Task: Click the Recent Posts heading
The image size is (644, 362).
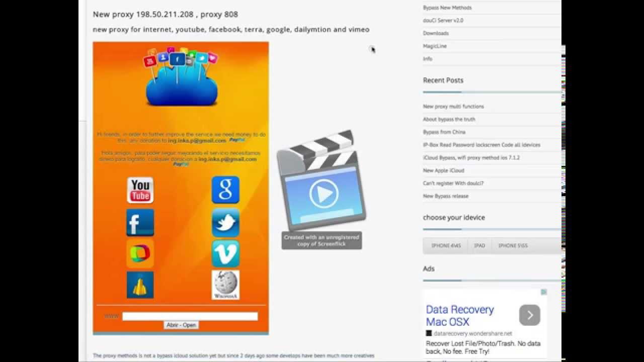Action: pos(443,80)
